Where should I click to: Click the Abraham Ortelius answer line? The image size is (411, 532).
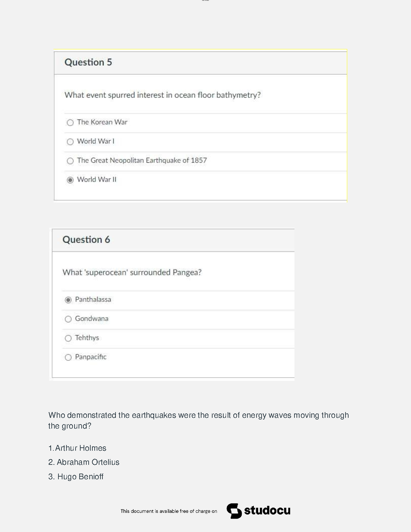(84, 462)
